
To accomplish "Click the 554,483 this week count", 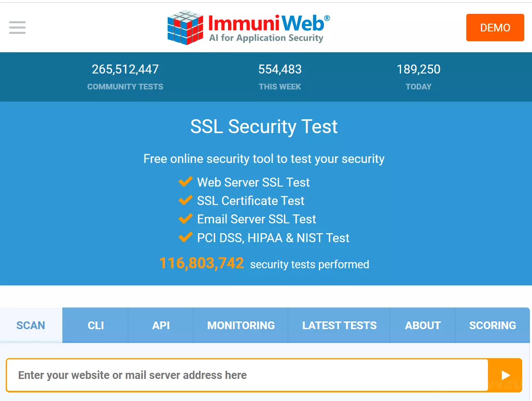I will 280,69.
